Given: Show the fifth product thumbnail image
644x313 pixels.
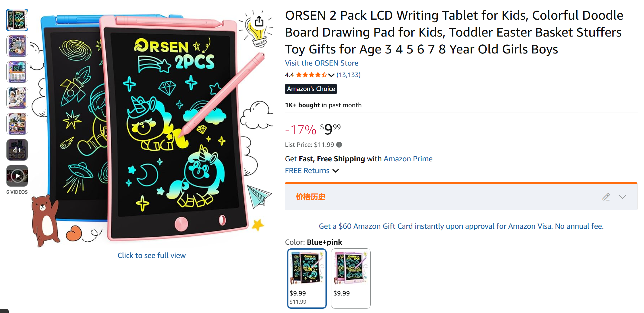Looking at the screenshot, I should pos(17,124).
